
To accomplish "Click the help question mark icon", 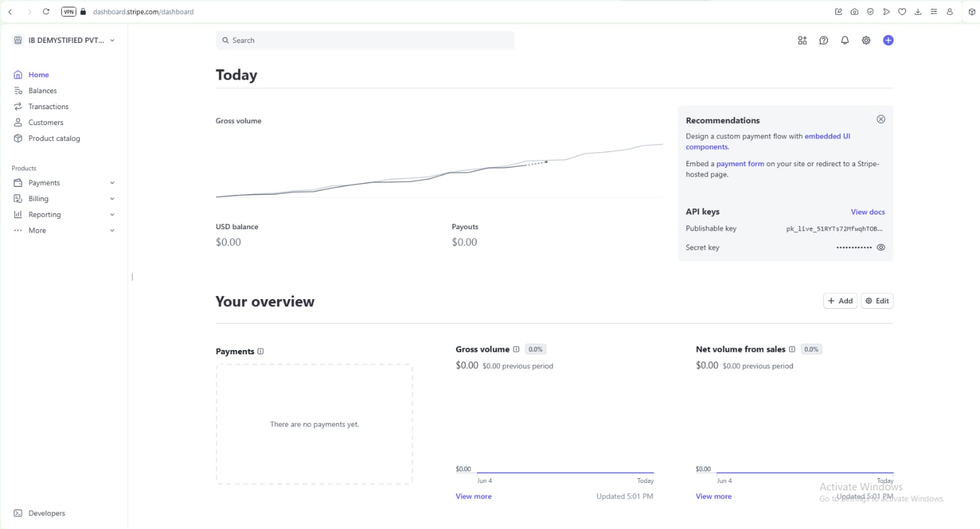I will click(824, 40).
